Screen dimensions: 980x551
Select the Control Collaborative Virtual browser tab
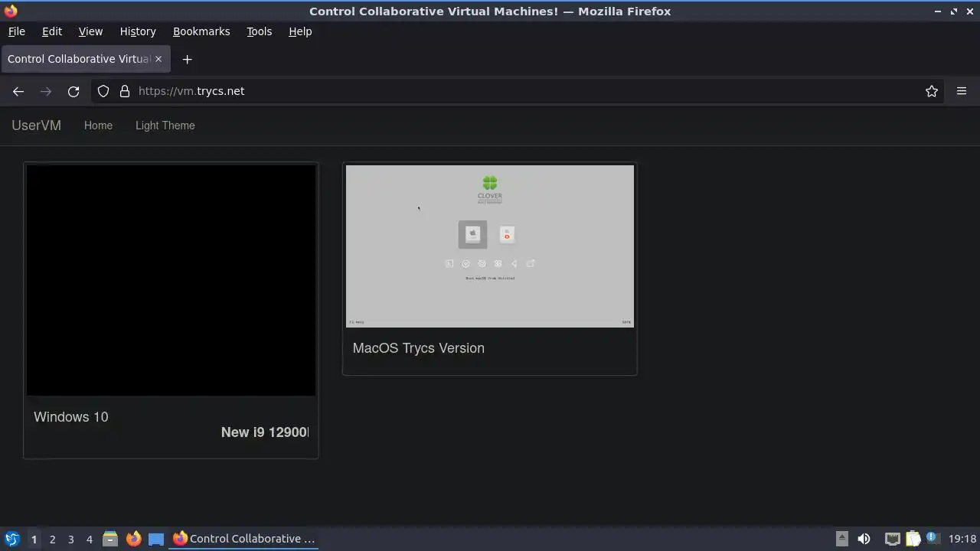85,59
